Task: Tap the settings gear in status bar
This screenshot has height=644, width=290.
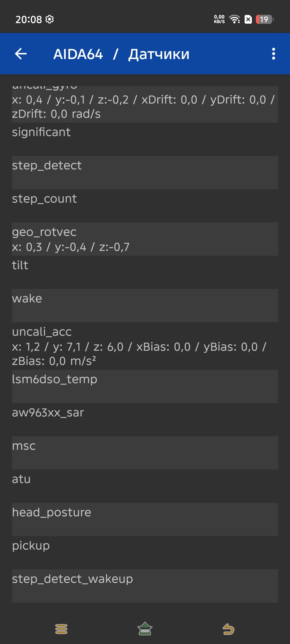Action: (x=49, y=19)
